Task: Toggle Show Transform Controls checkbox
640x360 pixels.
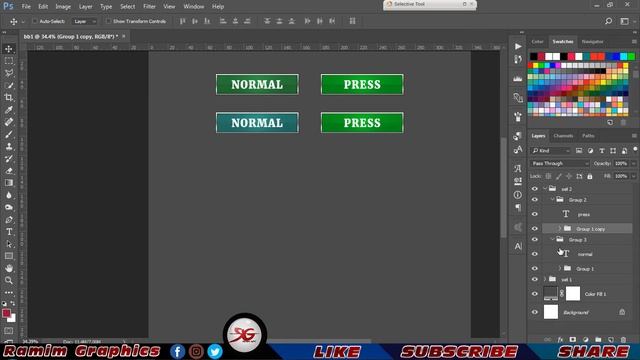Action: [x=108, y=21]
